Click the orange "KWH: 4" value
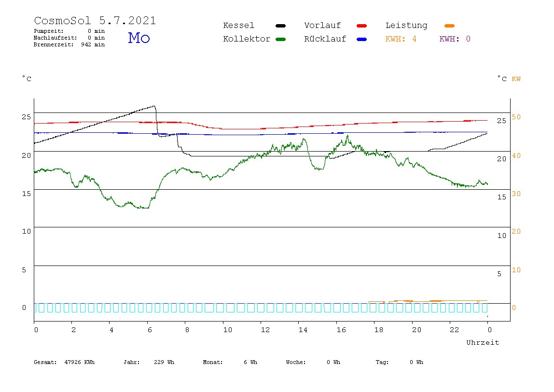Image resolution: width=554 pixels, height=392 pixels. (401, 39)
